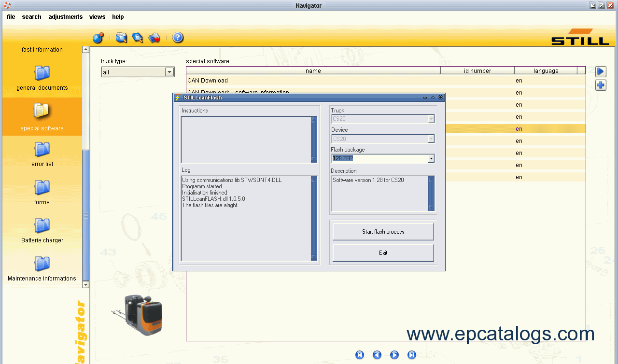Click the Description box vertical scrollbar
The height and width of the screenshot is (364, 618).
coord(431,193)
